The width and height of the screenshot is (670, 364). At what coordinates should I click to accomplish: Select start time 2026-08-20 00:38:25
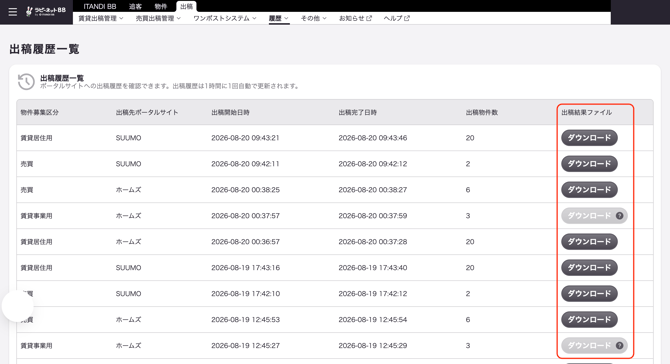click(x=245, y=190)
